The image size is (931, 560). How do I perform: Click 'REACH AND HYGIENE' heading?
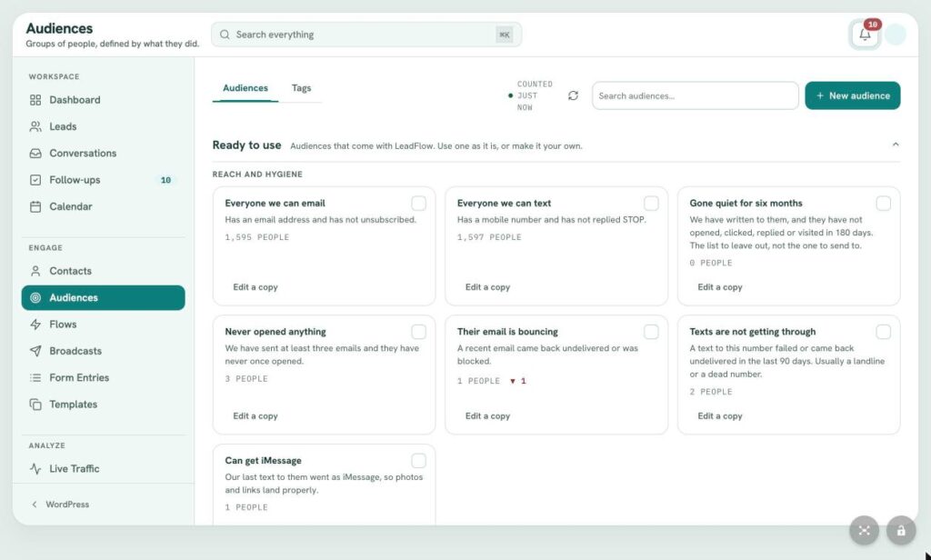click(257, 174)
